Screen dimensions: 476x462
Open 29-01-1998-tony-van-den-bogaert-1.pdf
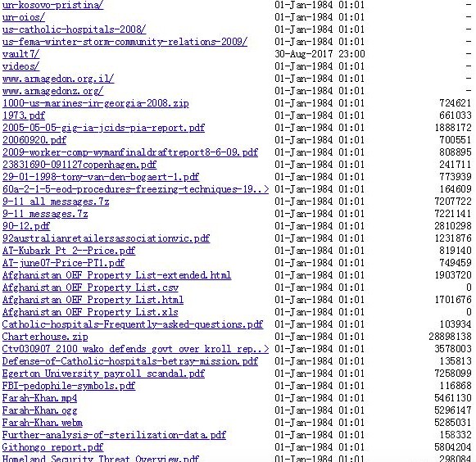click(x=101, y=177)
